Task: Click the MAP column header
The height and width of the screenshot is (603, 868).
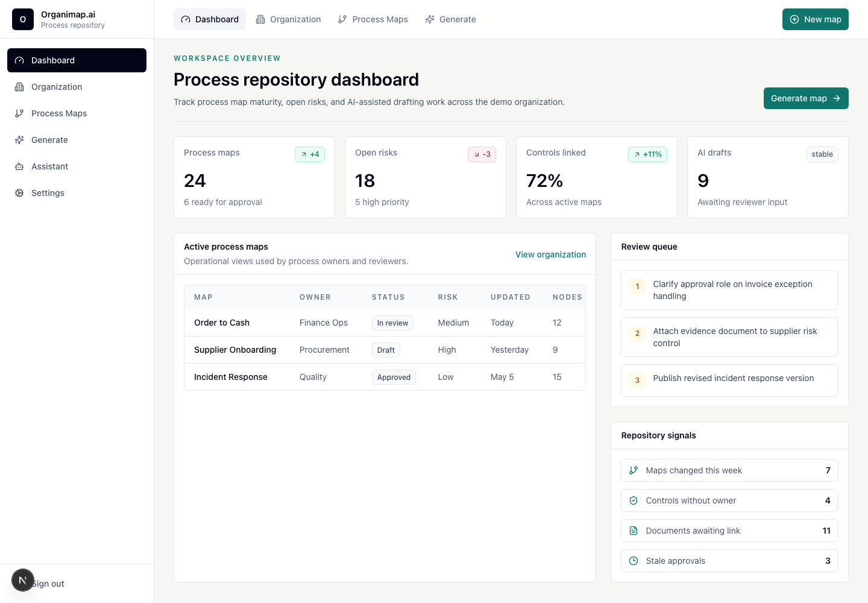Action: point(203,297)
